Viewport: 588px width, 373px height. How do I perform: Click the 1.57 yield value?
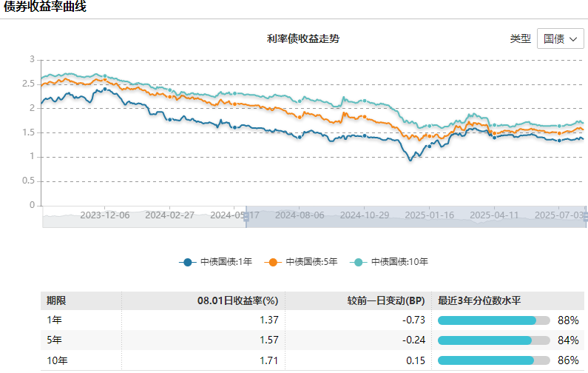[x=269, y=340]
